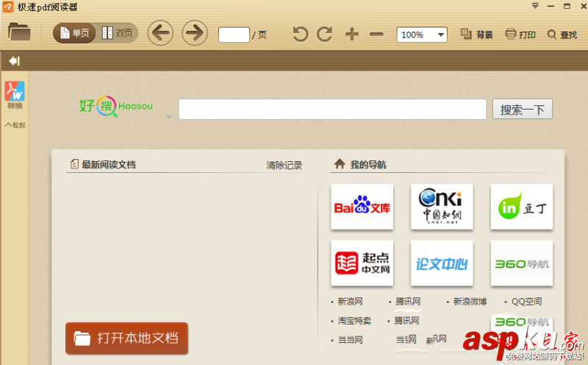This screenshot has height=365, width=588.
Task: Open the 腾讯网 link beside 新浪网
Action: click(x=408, y=302)
